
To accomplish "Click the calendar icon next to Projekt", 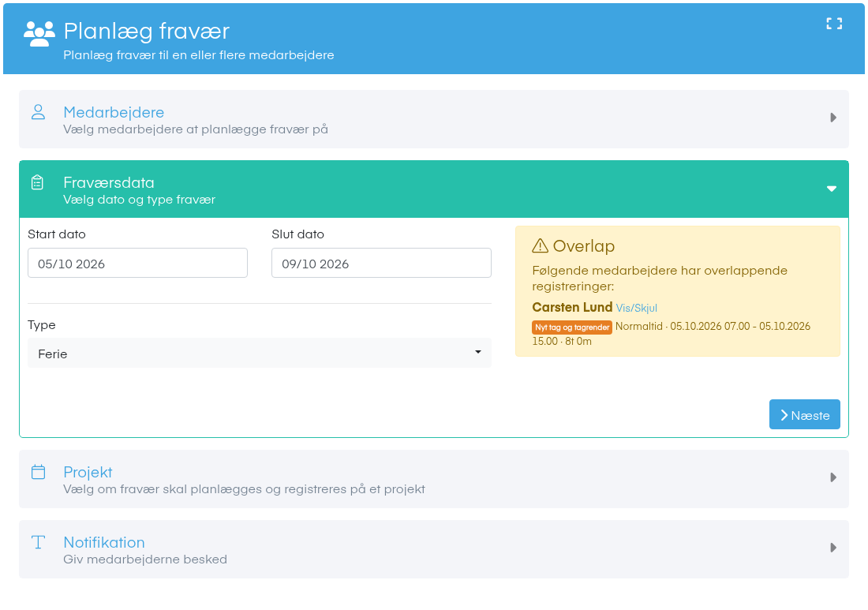I will (38, 472).
